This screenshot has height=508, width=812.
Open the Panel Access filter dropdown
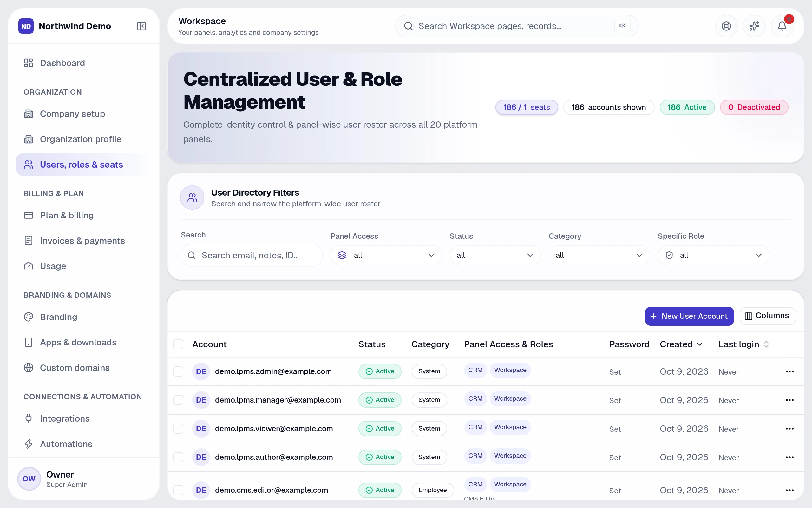click(x=386, y=255)
